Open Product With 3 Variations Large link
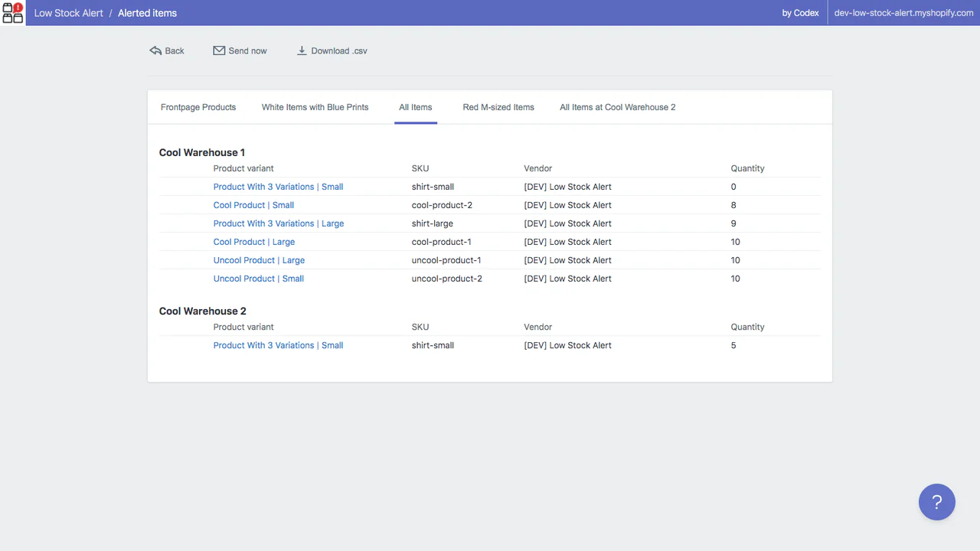 coord(279,223)
